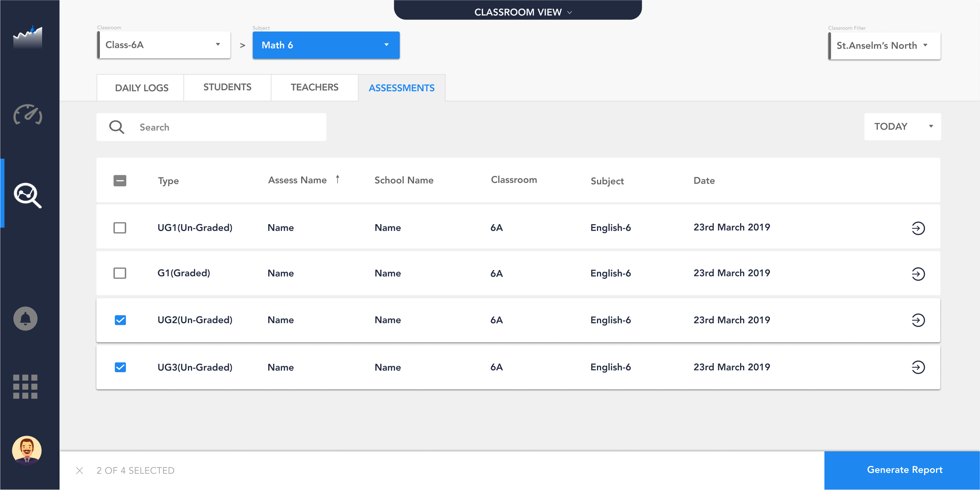
Task: Switch to the STUDENTS tab
Action: (x=227, y=87)
